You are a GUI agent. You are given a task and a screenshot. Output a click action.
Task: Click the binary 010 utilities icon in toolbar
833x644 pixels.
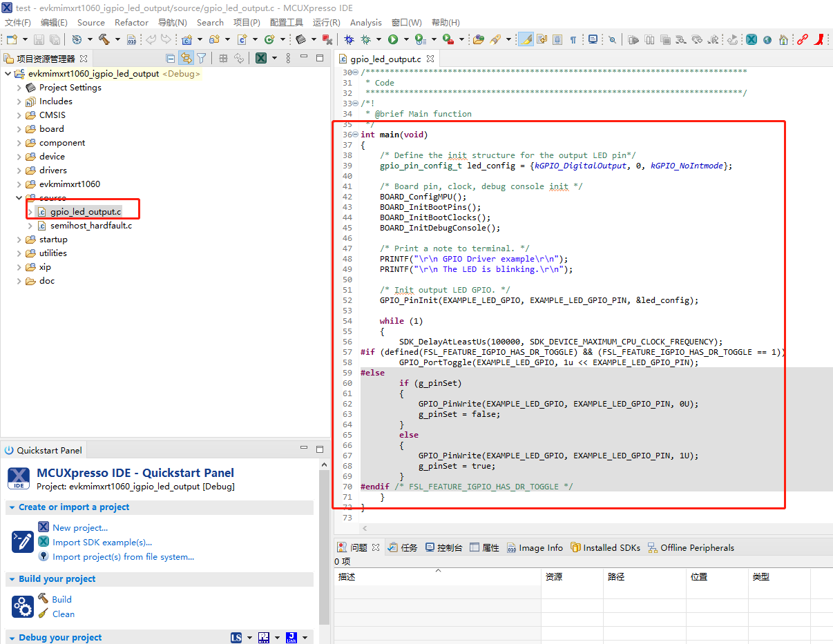pyautogui.click(x=132, y=40)
